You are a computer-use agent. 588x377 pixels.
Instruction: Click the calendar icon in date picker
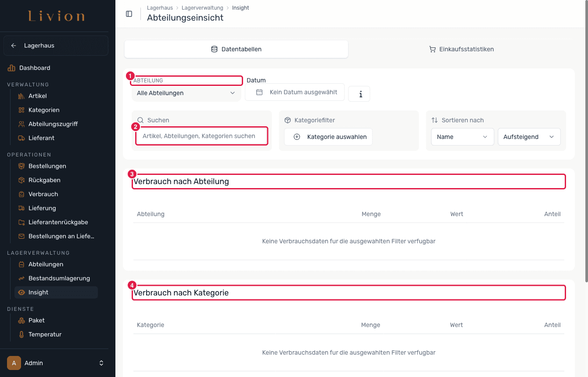[x=259, y=92]
